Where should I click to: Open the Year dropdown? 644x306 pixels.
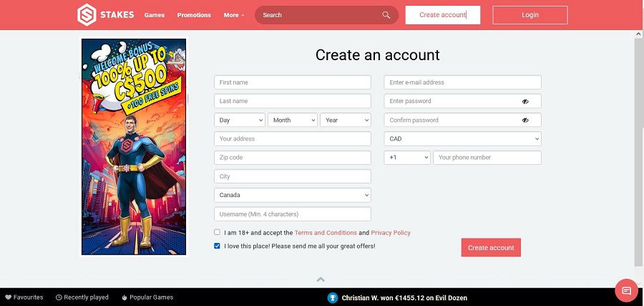point(346,120)
